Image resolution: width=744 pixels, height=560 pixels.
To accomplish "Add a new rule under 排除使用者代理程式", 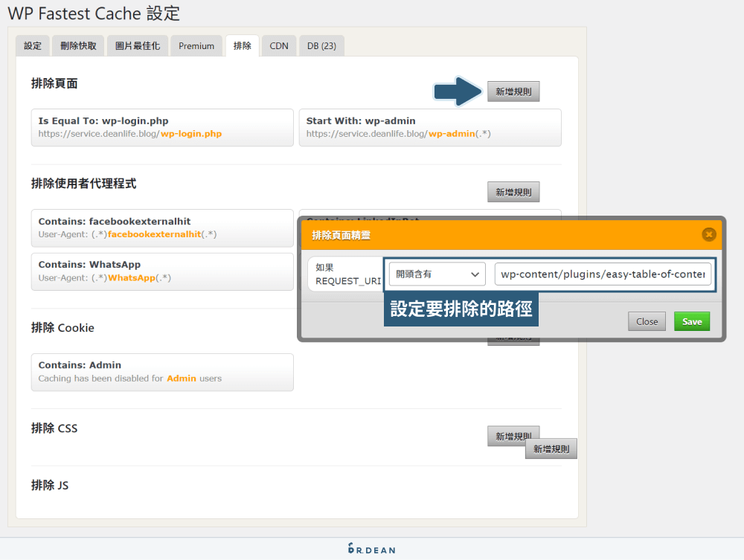I will coord(513,191).
